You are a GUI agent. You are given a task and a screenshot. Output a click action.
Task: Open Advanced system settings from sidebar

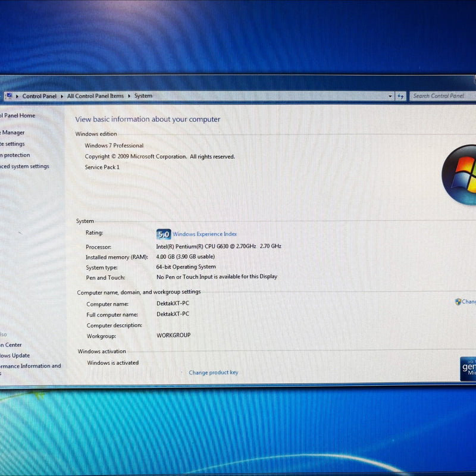24,167
